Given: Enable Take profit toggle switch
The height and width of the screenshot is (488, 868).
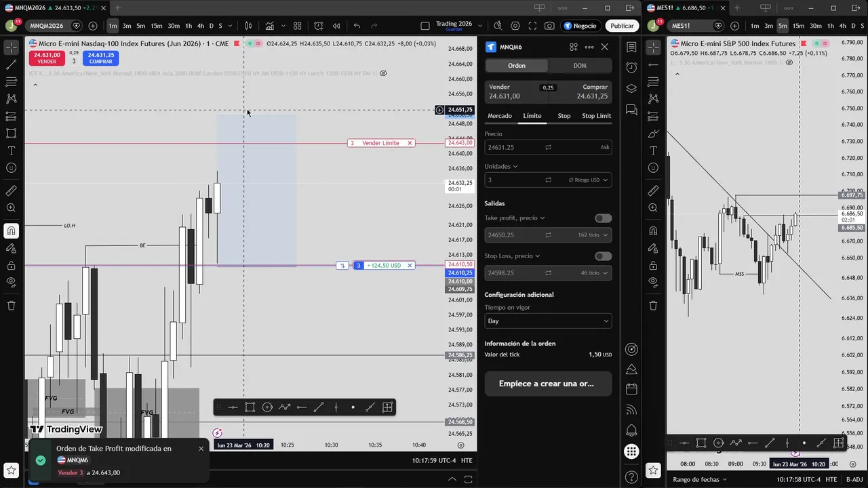Looking at the screenshot, I should 603,218.
